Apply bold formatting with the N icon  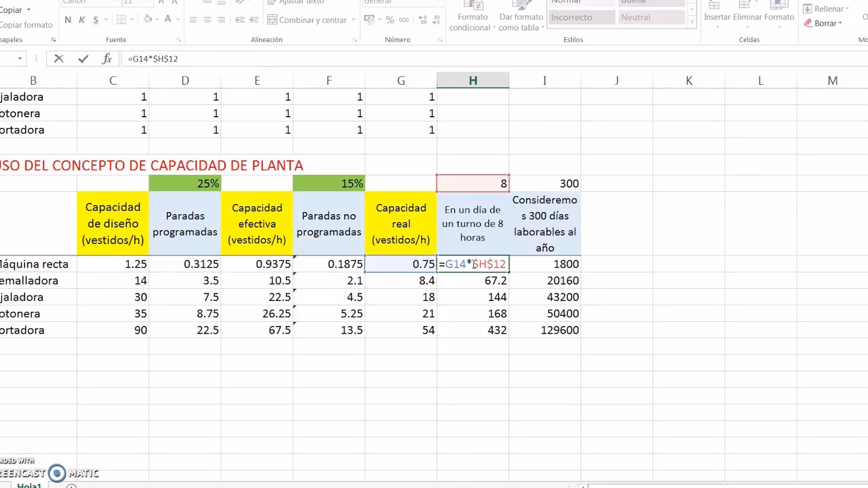click(67, 18)
